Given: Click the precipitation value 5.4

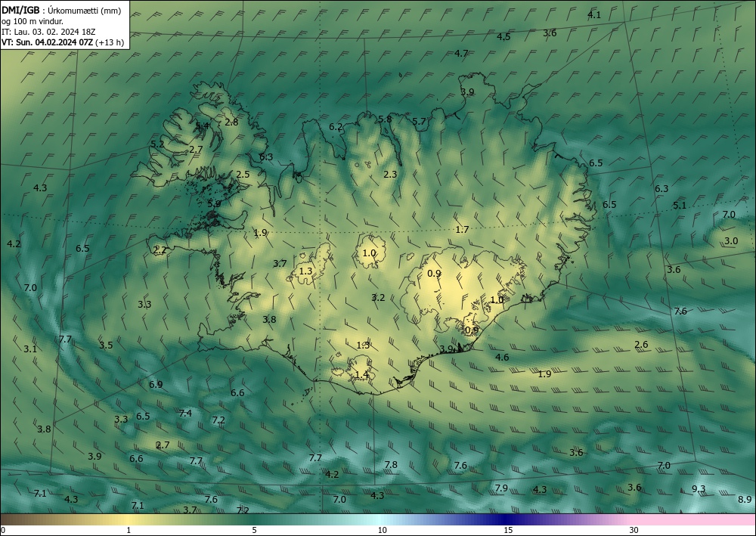Looking at the screenshot, I should tap(202, 125).
